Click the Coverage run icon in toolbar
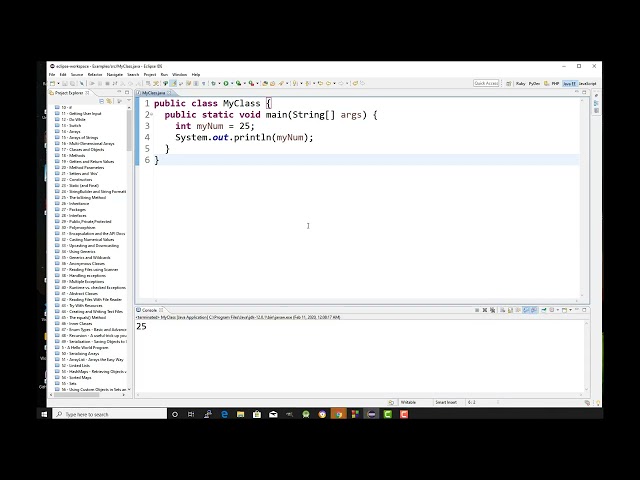 click(x=238, y=83)
